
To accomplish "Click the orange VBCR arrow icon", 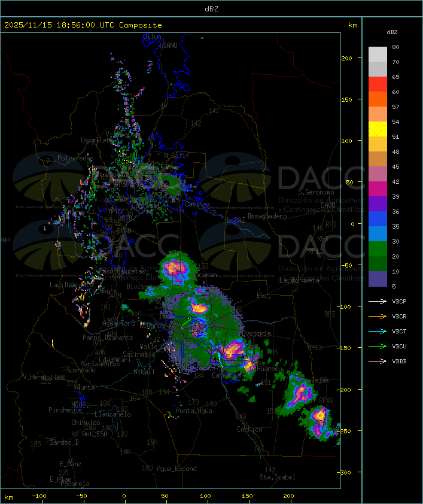I will click(378, 316).
